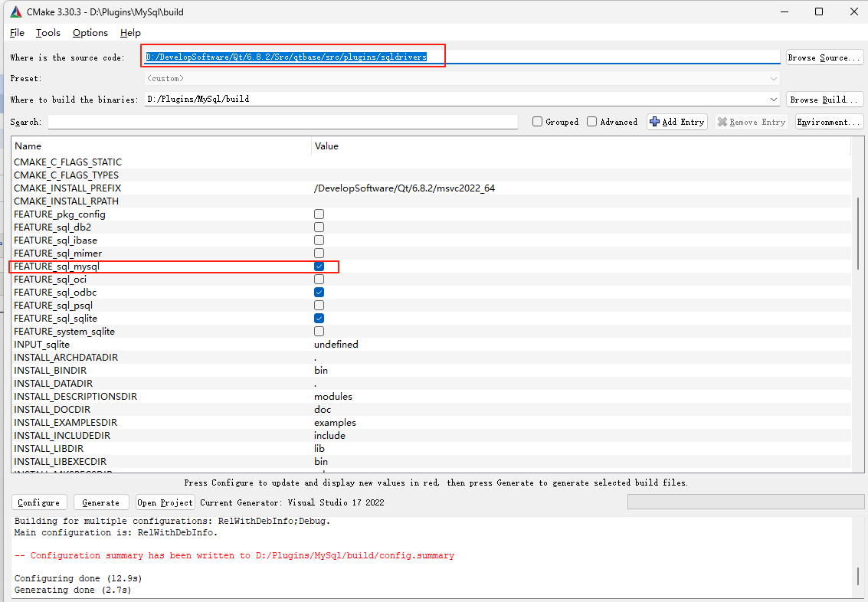Toggle the Advanced checkbox
868x602 pixels.
pos(591,122)
